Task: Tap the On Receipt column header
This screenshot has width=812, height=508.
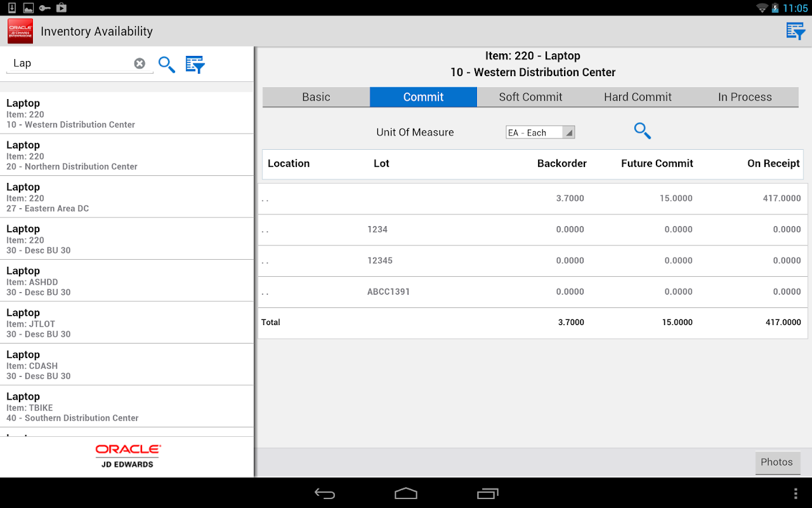Action: pos(773,164)
